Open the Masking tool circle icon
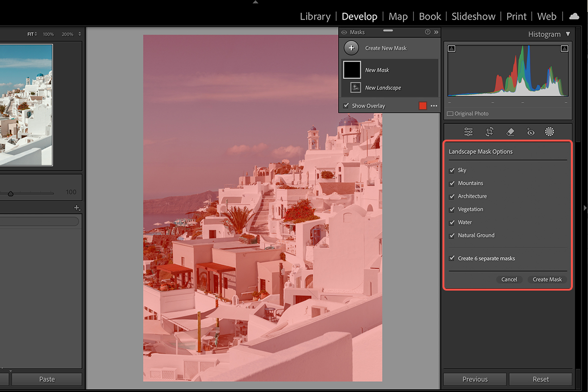This screenshot has height=392, width=588. tap(550, 132)
